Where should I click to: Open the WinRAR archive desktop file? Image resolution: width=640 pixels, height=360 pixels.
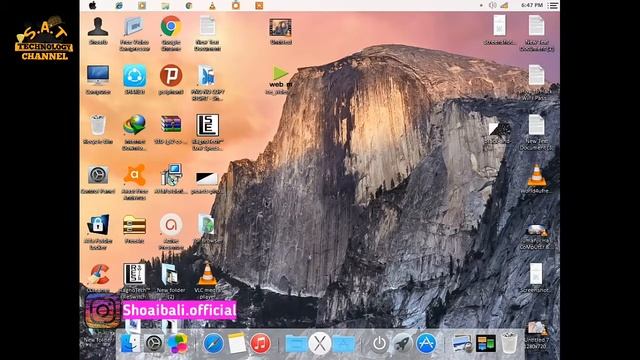[171, 124]
